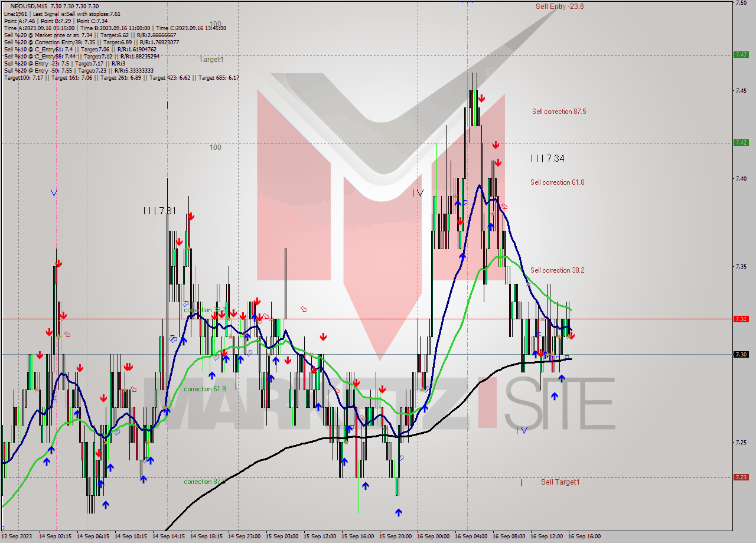Select the 'Sell correction 38.2' label
The image size is (756, 543).
557,270
